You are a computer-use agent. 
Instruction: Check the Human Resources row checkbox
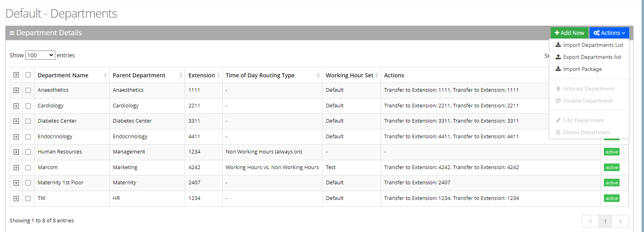28,152
